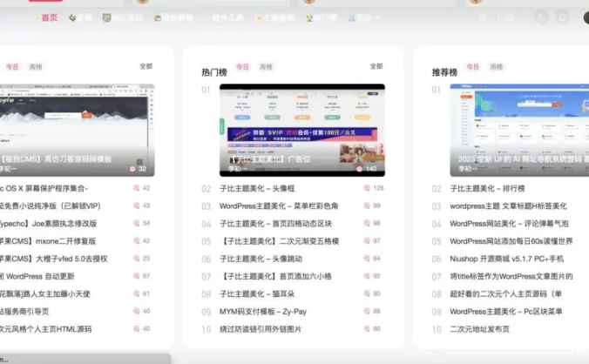Screen dimensions: 589x364
Task: Open Niushop 开源商城 v5.1.7 PC+手机
Action: [x=507, y=259]
